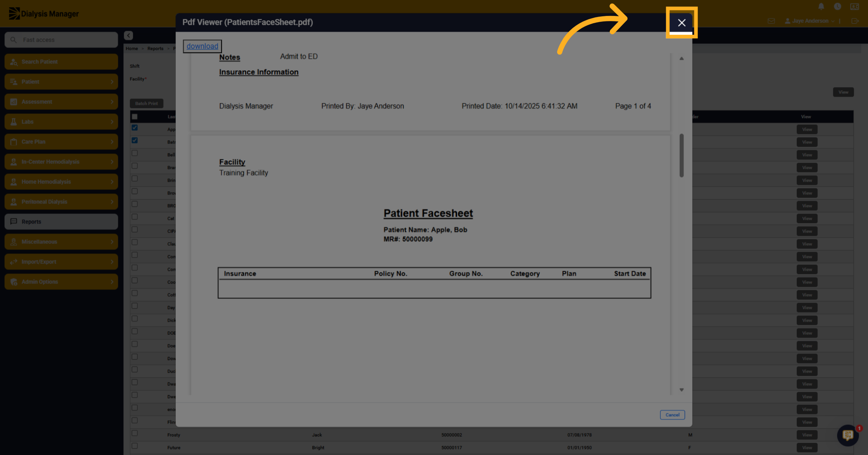This screenshot has width=868, height=455.
Task: Click the Dialysis Manager logo
Action: pos(44,13)
